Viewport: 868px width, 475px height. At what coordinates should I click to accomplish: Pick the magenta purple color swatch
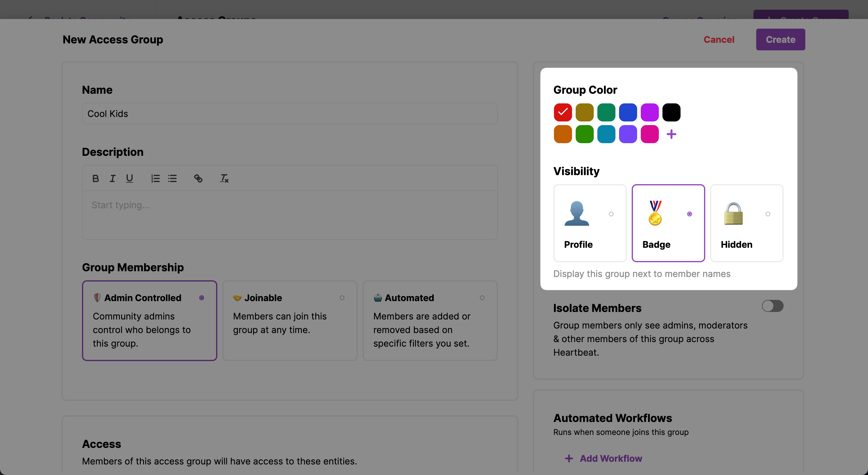coord(650,112)
